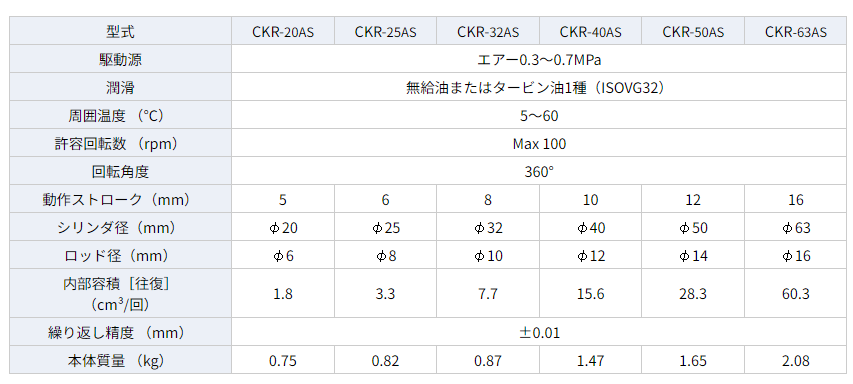
Task: Click the ISOVG32 lubrication value cell
Action: coord(539,88)
